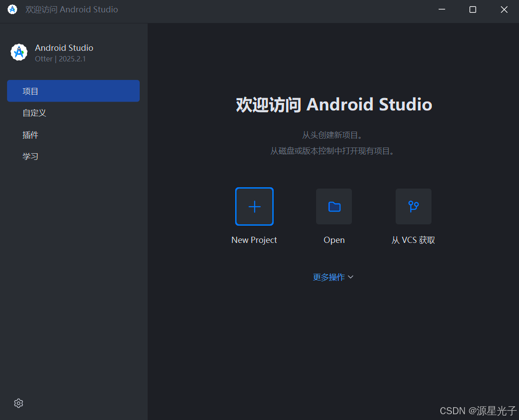This screenshot has width=519, height=420.
Task: Click the Android Studio logo in the sidebar
Action: click(19, 52)
